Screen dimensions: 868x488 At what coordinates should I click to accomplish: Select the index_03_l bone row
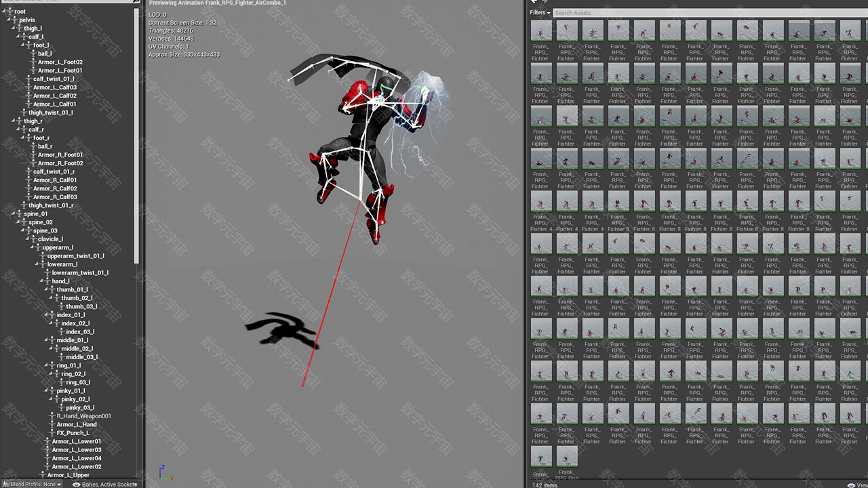(x=78, y=332)
